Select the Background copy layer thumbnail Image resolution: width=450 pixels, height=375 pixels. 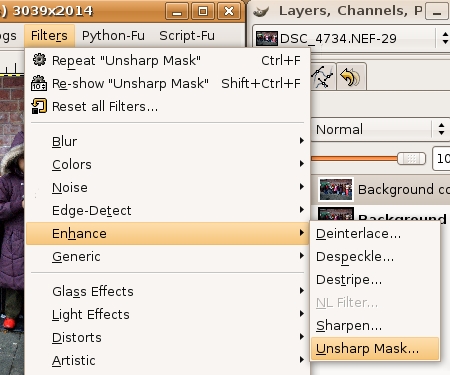[x=336, y=189]
